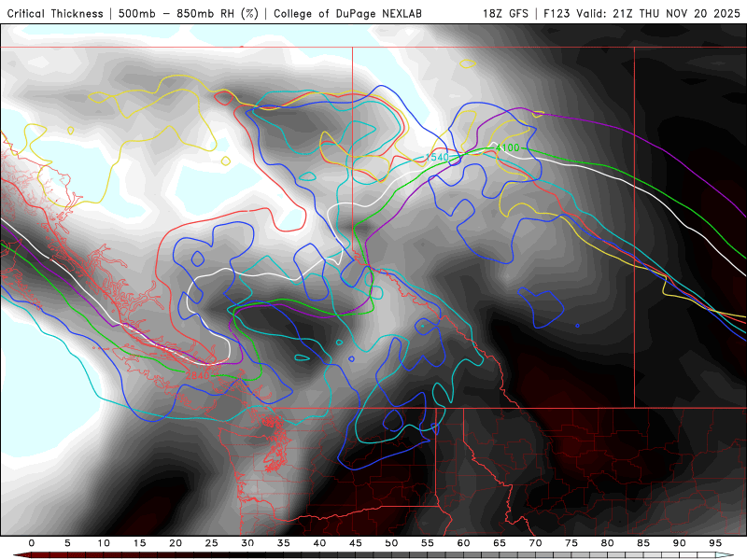
Task: Click the '45' colorbar scale value
Action: click(x=355, y=543)
